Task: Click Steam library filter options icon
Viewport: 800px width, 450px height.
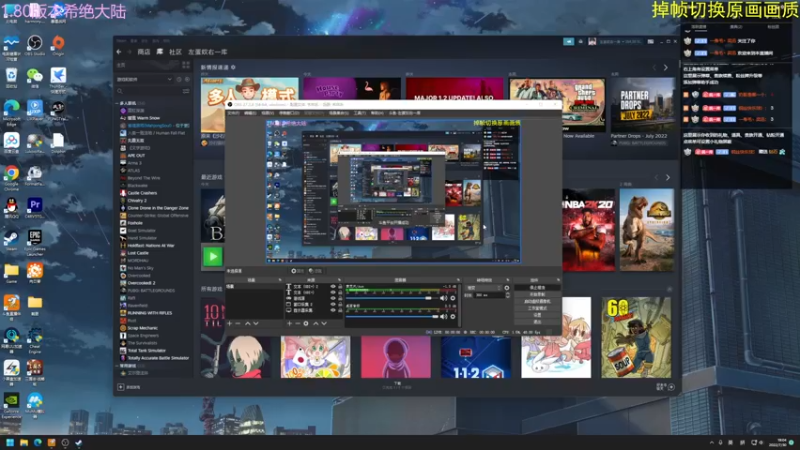Action: point(186,91)
